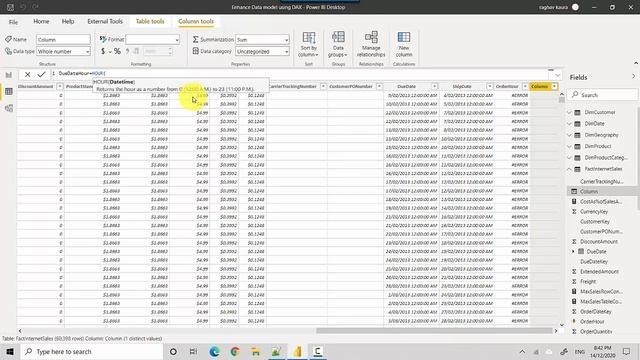Apply thousands separator comma icon
Viewport: 640px width, 360px height.
coord(127,51)
